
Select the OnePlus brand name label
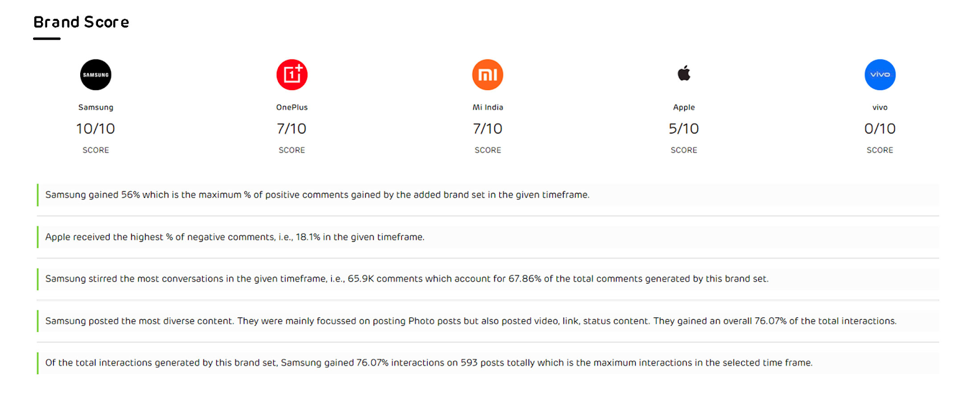click(x=292, y=107)
